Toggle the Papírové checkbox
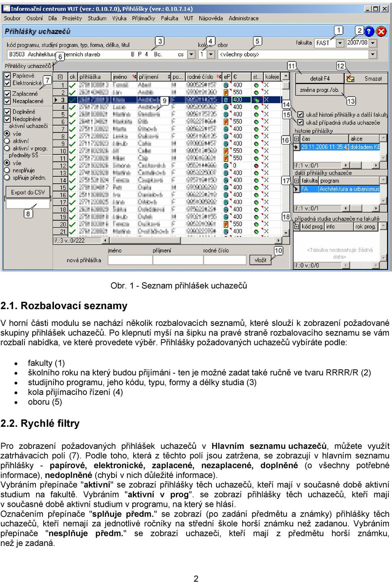 pyautogui.click(x=7, y=76)
